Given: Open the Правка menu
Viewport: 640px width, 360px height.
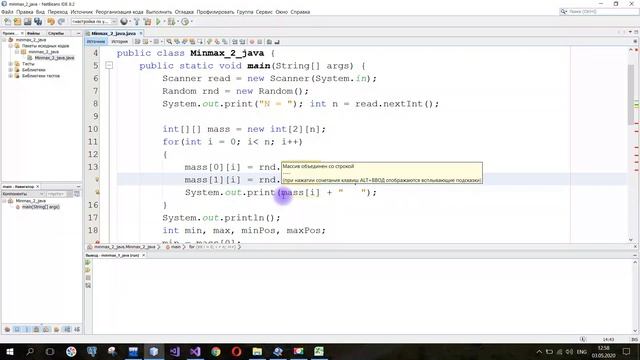Looking at the screenshot, I should click(x=24, y=12).
